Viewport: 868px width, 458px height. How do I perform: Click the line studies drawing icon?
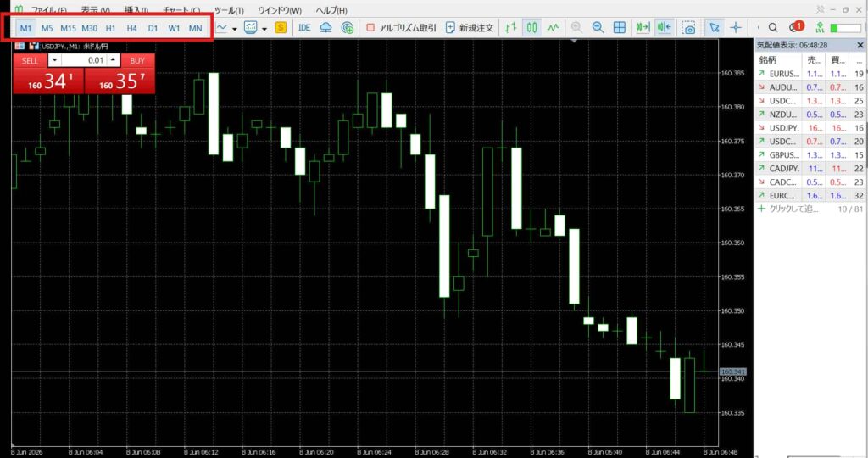click(x=222, y=27)
